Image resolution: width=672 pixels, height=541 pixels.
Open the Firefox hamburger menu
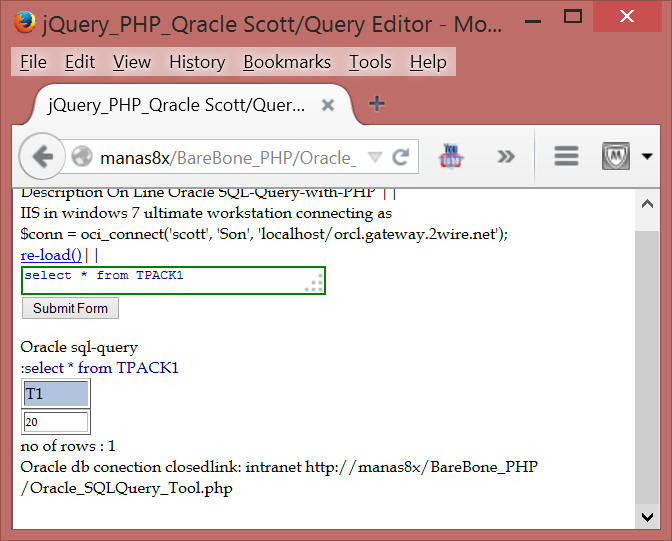pyautogui.click(x=566, y=156)
